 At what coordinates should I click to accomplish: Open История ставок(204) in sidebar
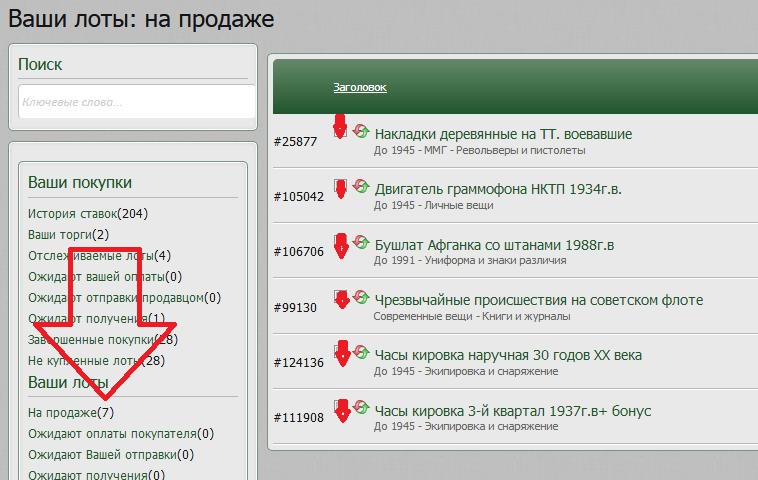pyautogui.click(x=88, y=214)
